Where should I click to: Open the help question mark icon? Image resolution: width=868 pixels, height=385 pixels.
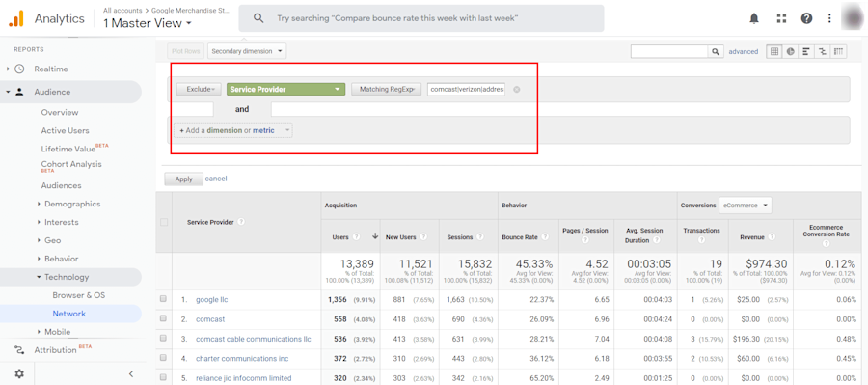click(806, 18)
